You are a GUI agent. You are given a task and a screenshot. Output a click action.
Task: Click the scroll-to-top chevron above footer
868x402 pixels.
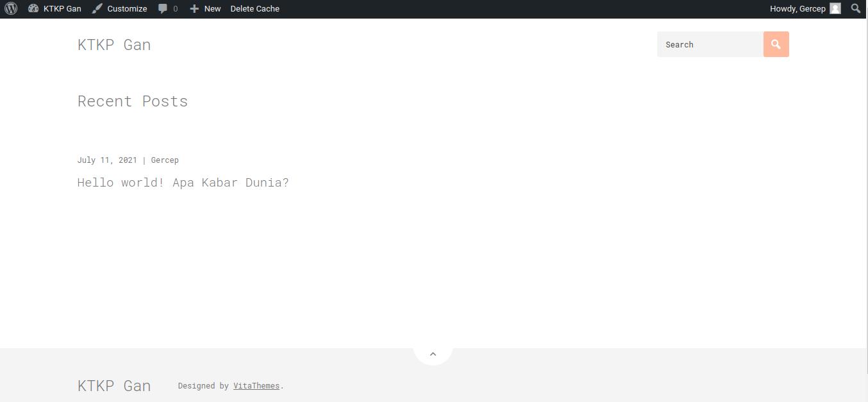[433, 354]
